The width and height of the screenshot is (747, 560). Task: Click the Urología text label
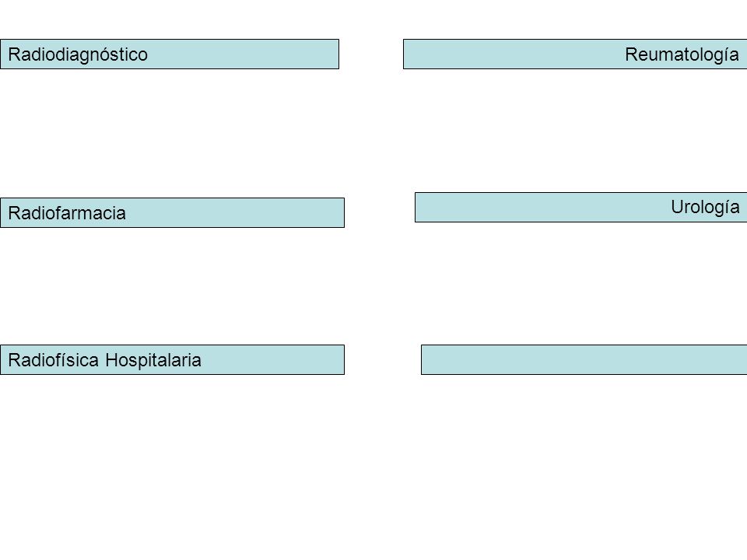[x=705, y=208]
